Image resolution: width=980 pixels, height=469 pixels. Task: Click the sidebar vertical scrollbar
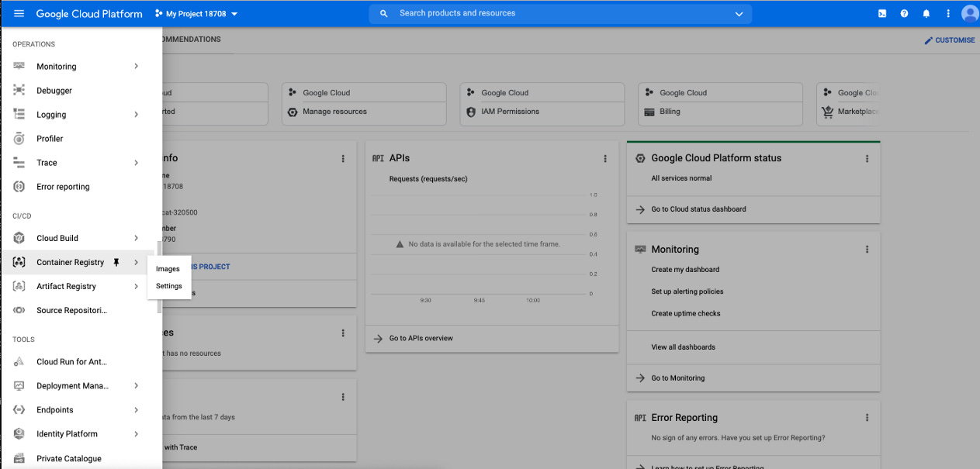click(159, 277)
